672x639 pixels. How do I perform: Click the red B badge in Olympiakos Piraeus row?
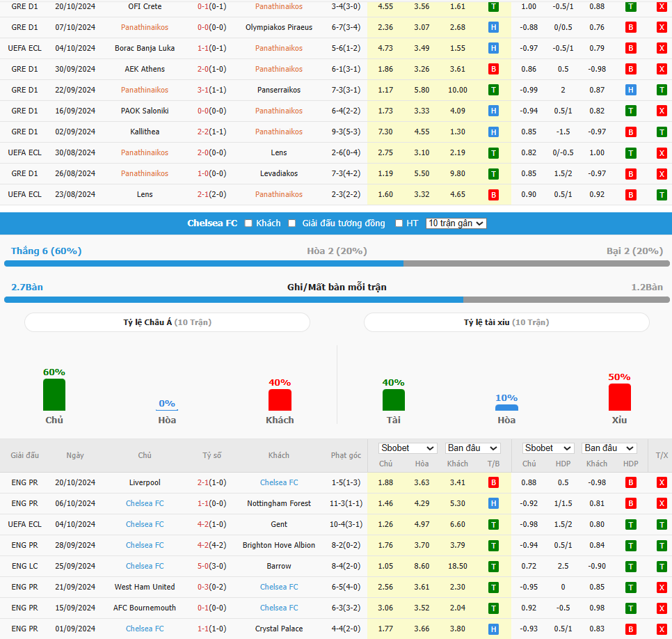click(630, 27)
